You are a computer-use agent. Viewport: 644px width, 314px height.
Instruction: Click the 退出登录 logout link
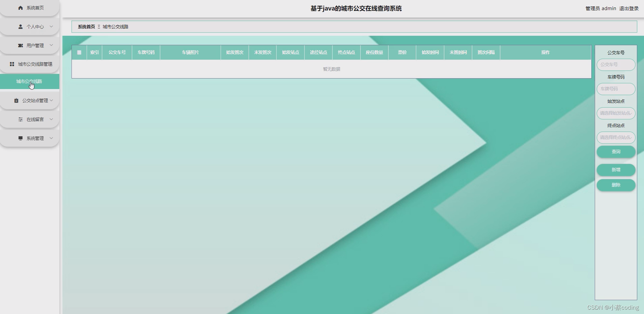[x=629, y=8]
